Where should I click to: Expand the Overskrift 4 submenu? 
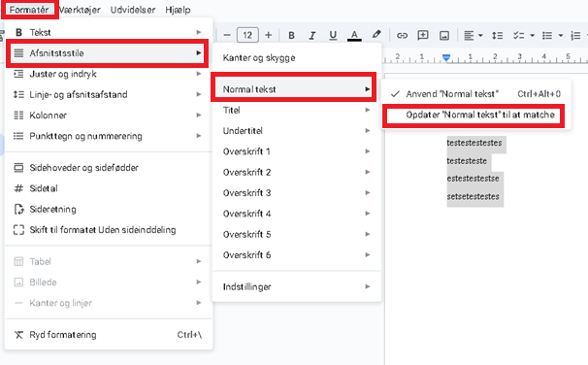coord(297,214)
